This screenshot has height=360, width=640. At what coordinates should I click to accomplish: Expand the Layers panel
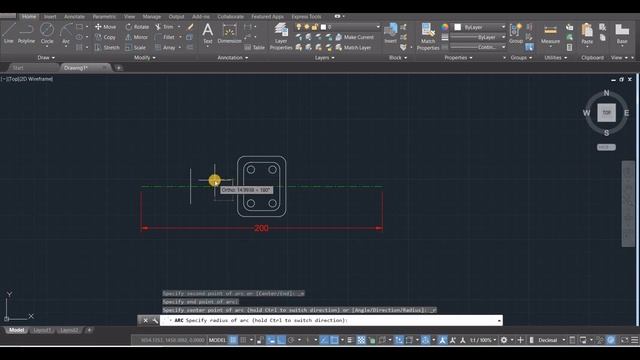pyautogui.click(x=324, y=58)
